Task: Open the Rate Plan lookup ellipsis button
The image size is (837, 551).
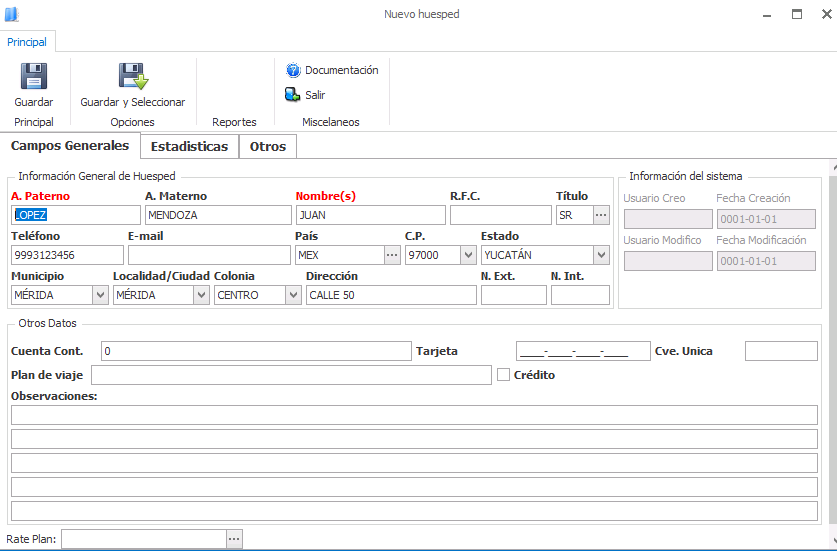Action: pyautogui.click(x=234, y=539)
